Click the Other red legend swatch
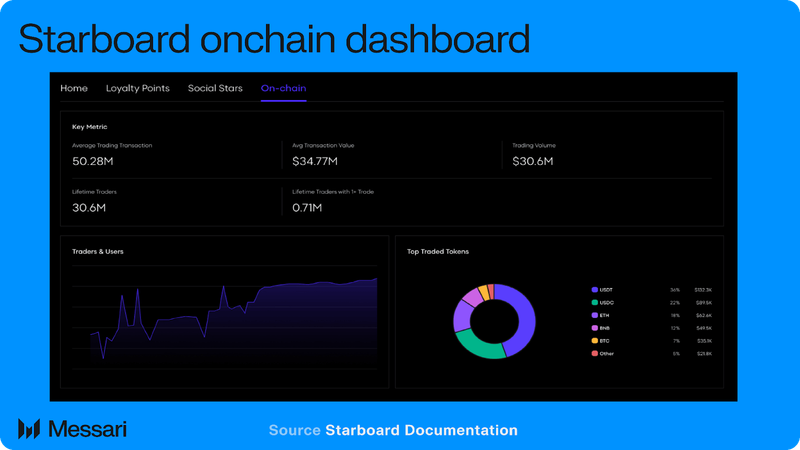 (x=594, y=354)
